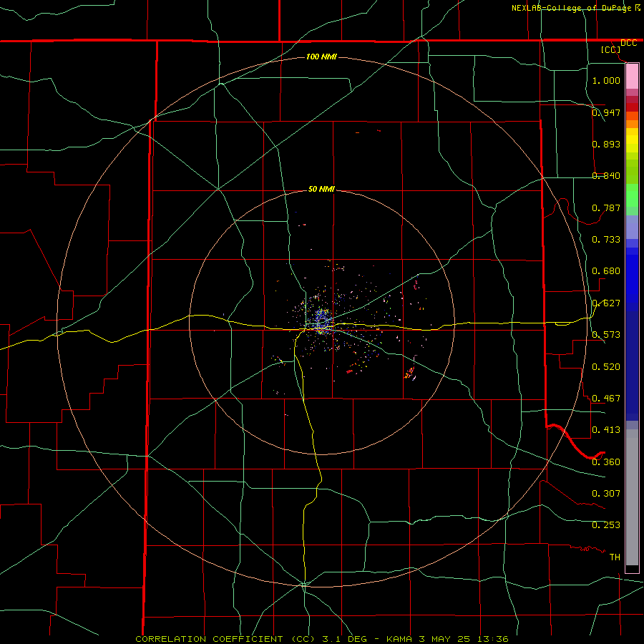Click the bright green color bar segment
The width and height of the screenshot is (644, 644).
[x=632, y=195]
